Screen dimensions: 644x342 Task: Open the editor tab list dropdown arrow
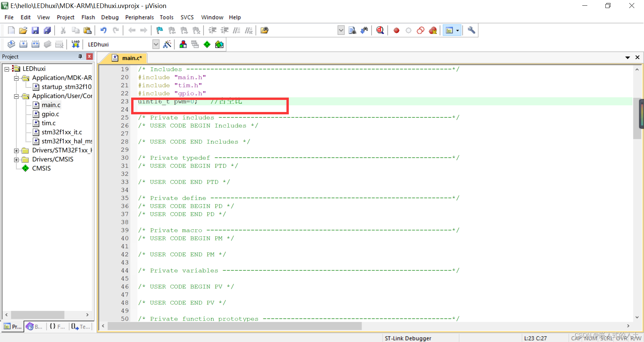627,57
